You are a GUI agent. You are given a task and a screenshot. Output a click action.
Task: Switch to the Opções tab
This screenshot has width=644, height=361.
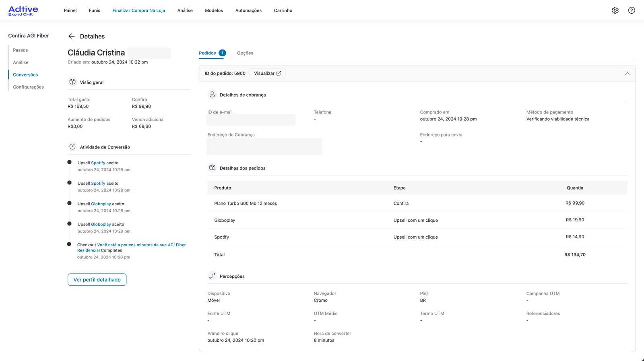(245, 53)
